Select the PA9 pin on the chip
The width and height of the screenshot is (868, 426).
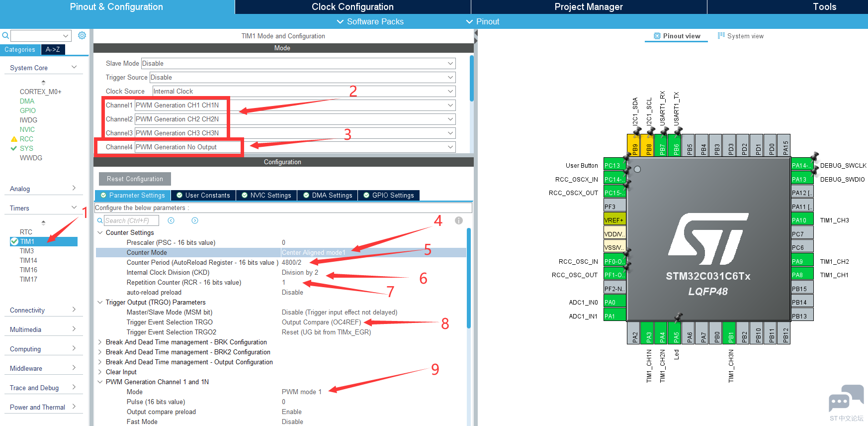tap(802, 261)
